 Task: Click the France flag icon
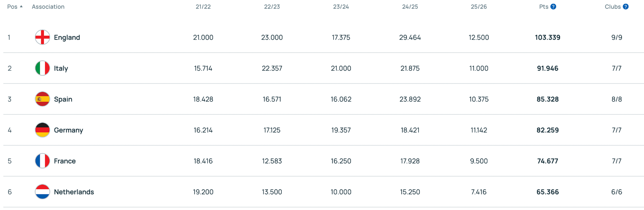[42, 161]
